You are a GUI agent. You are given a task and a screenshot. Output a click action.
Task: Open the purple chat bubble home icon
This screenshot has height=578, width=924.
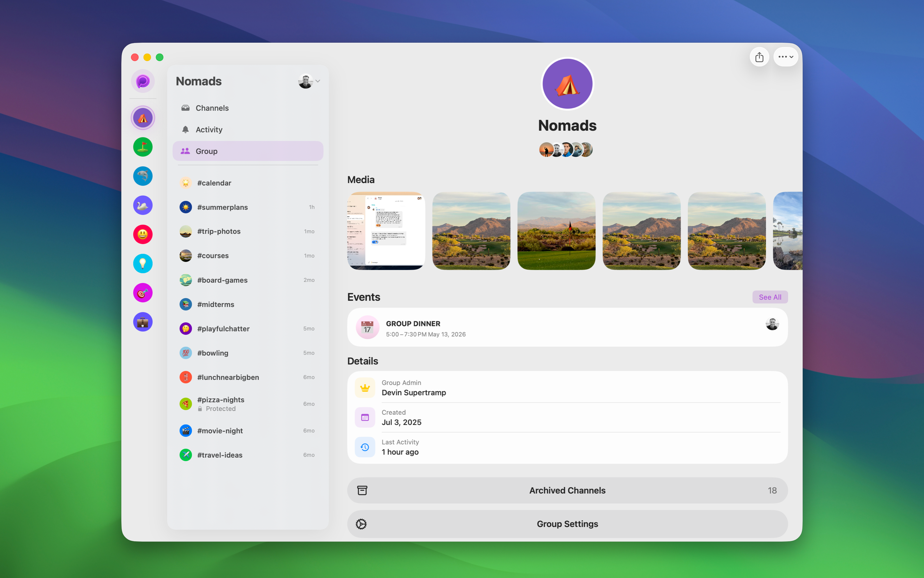click(x=143, y=81)
